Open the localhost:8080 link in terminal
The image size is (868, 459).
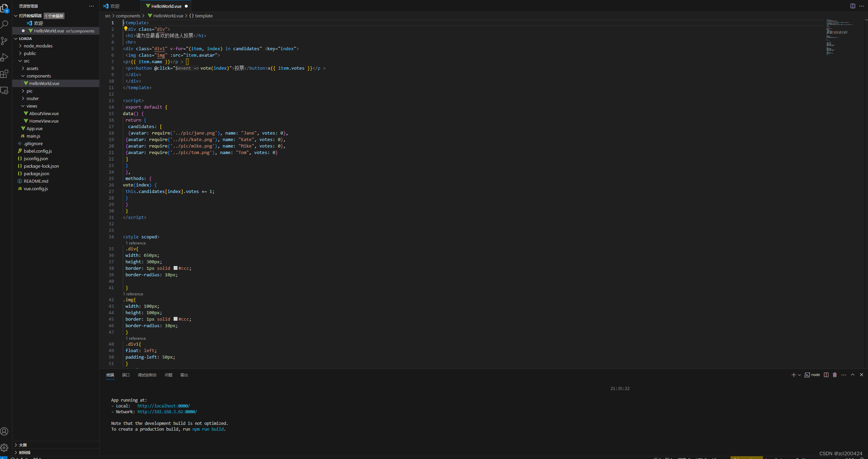163,406
